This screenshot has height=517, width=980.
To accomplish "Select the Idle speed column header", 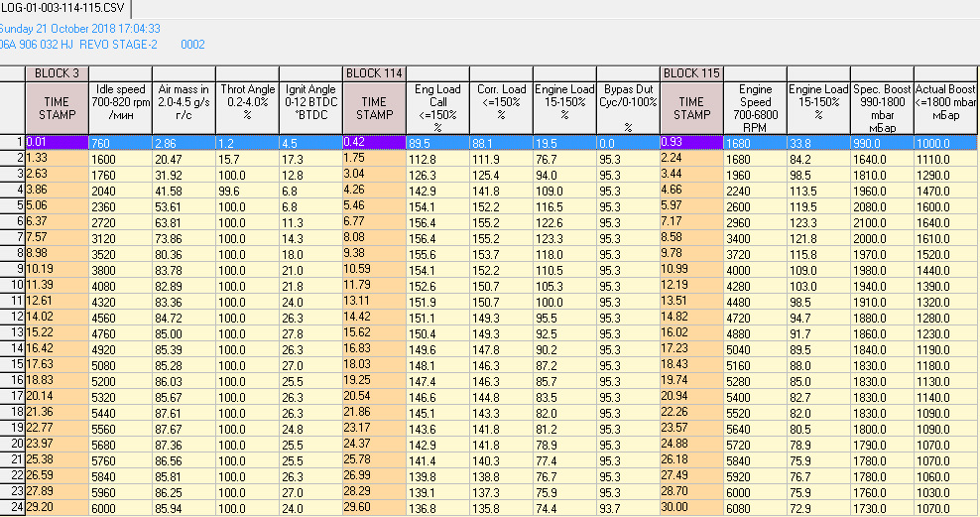I will click(x=121, y=107).
